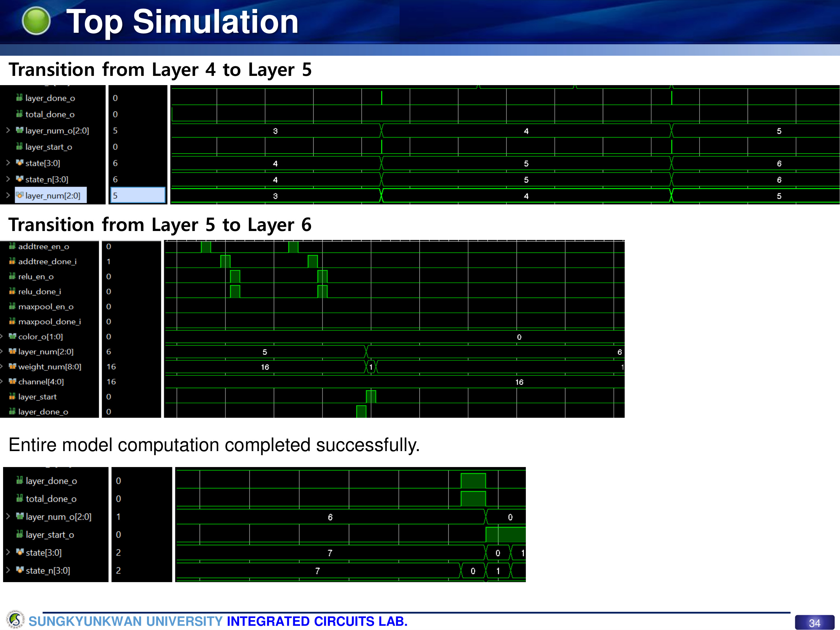This screenshot has width=840, height=630.
Task: Click highlighted value 5 of layer_num[2:0]
Action: click(x=138, y=195)
